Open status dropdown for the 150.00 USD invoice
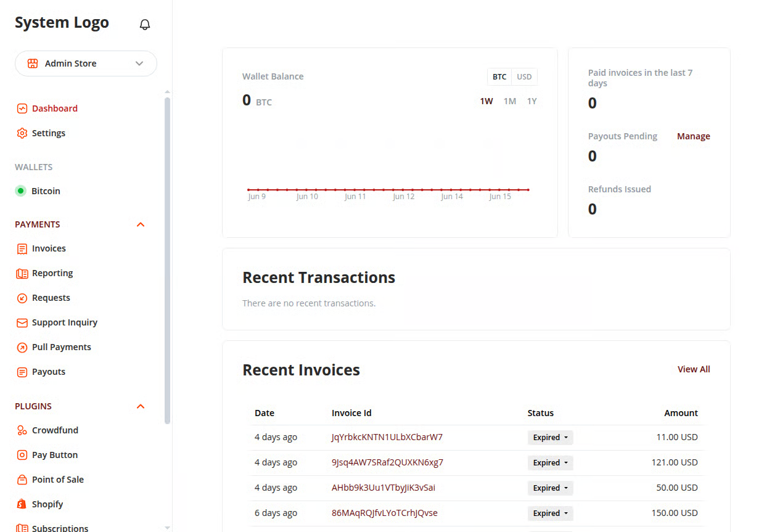The width and height of the screenshot is (780, 532). (x=551, y=514)
